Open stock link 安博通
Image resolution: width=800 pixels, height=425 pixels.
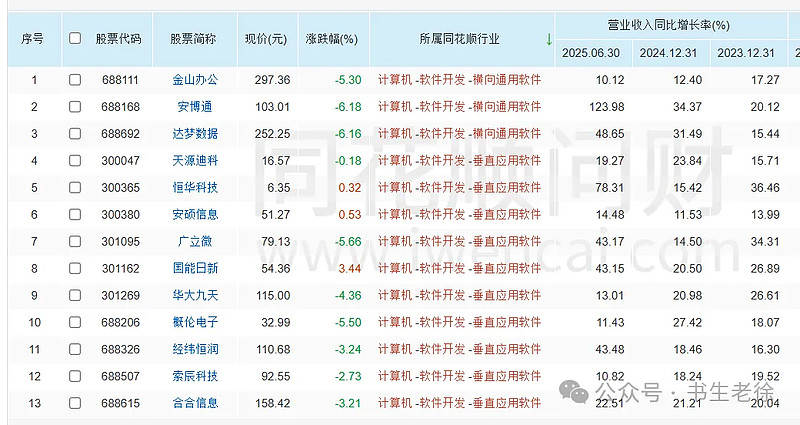(x=195, y=107)
